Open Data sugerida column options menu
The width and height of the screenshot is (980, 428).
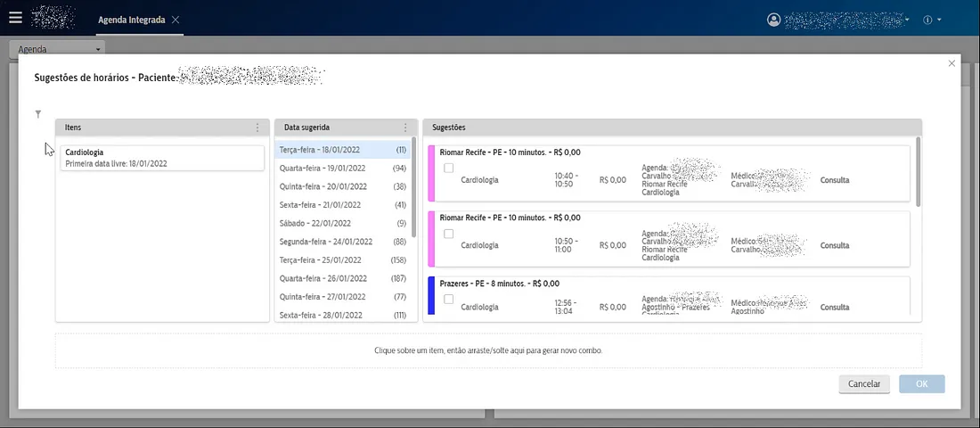[405, 128]
